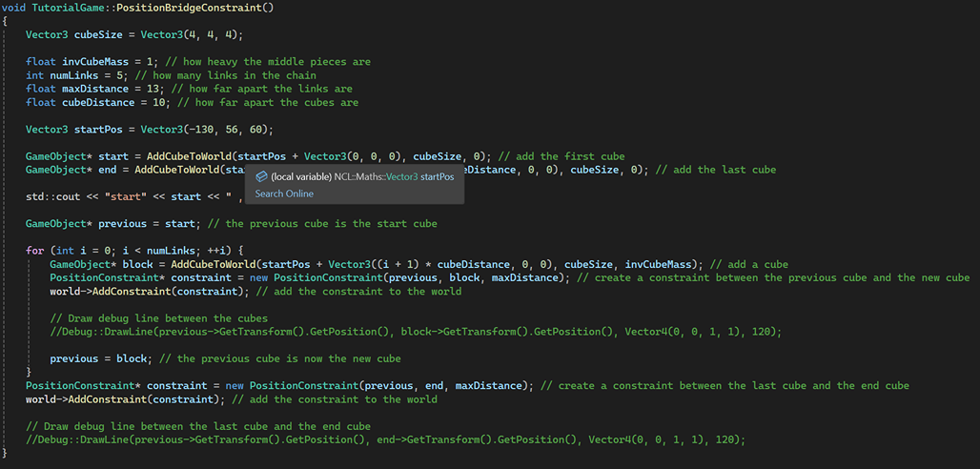The height and width of the screenshot is (469, 980).
Task: Click the 'previous = block' assignment line
Action: (97, 358)
